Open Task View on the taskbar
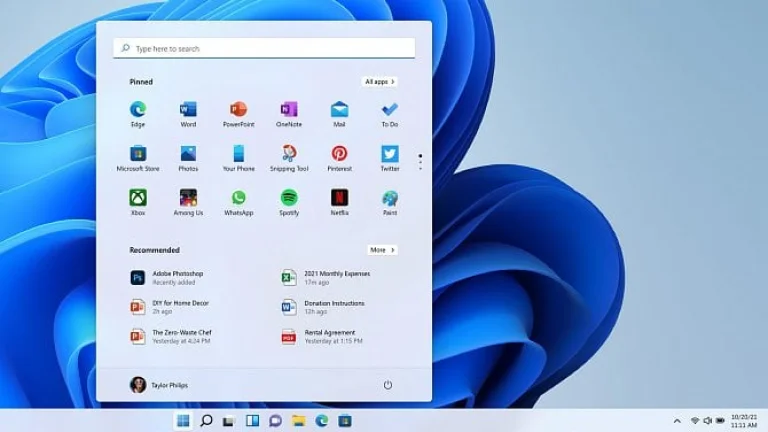 229,421
